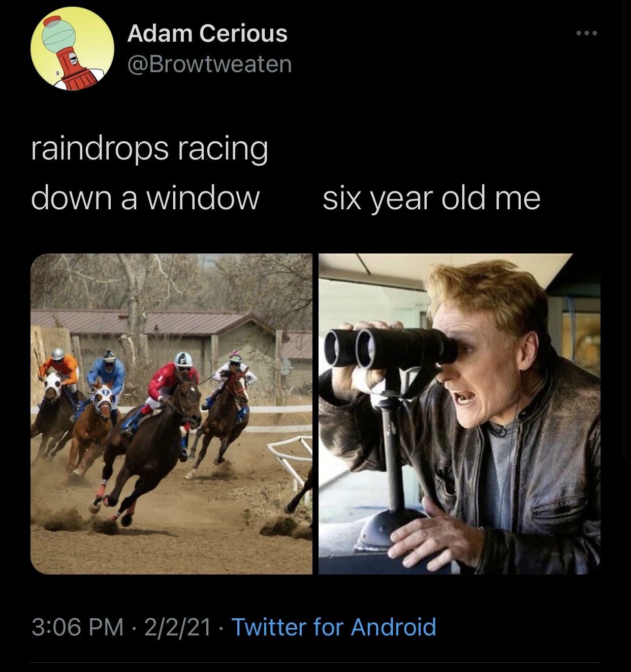Open the @Browtweaten handle

(x=209, y=65)
